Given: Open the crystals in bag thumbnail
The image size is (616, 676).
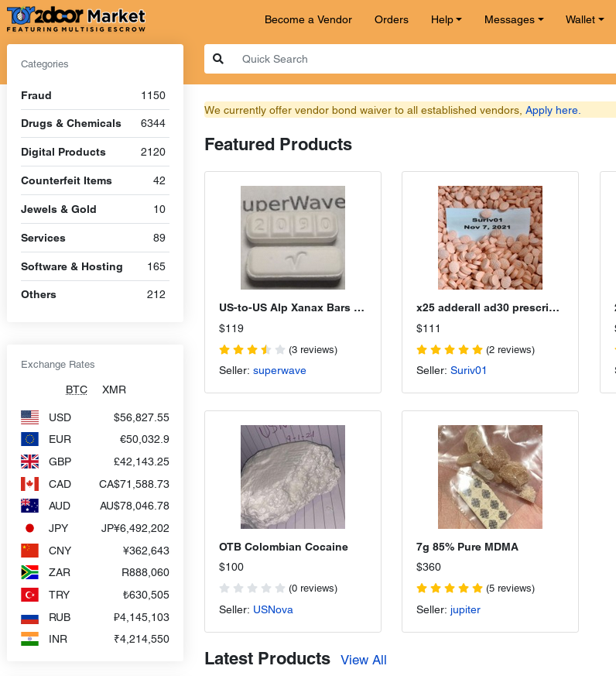Looking at the screenshot, I should 490,477.
